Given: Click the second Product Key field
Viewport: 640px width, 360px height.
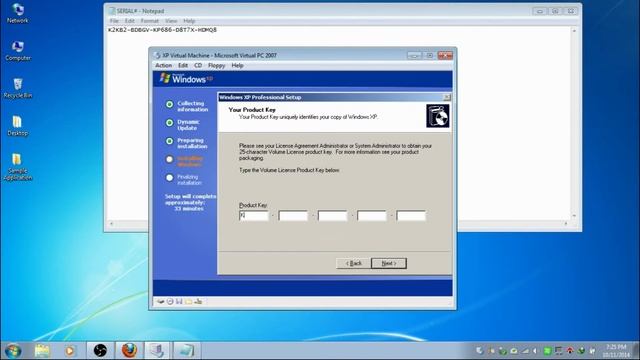Looking at the screenshot, I should 293,216.
